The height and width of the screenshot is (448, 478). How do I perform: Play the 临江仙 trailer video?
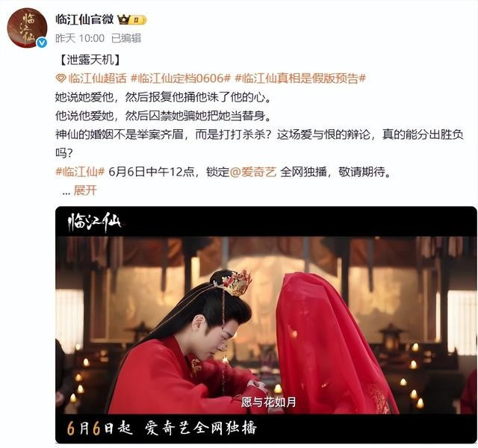click(266, 325)
